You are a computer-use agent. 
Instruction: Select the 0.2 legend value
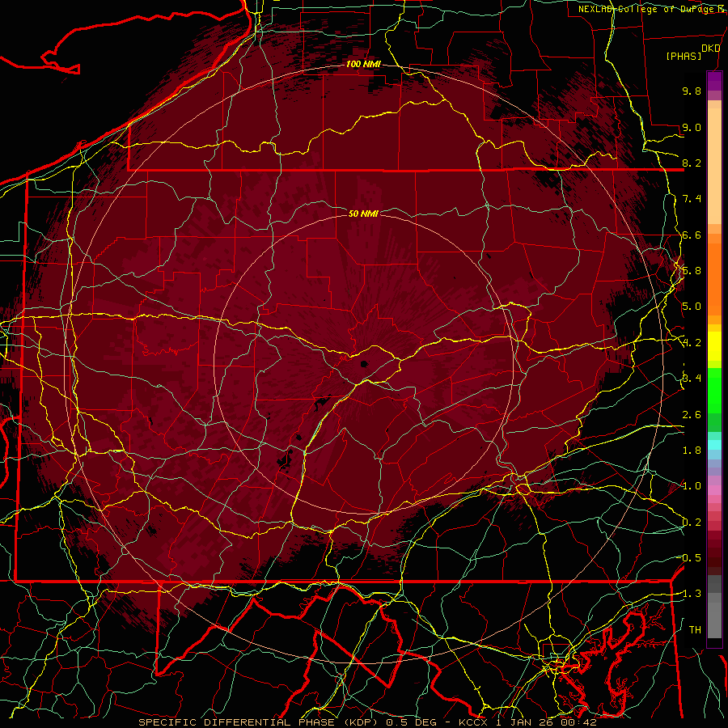coord(692,523)
